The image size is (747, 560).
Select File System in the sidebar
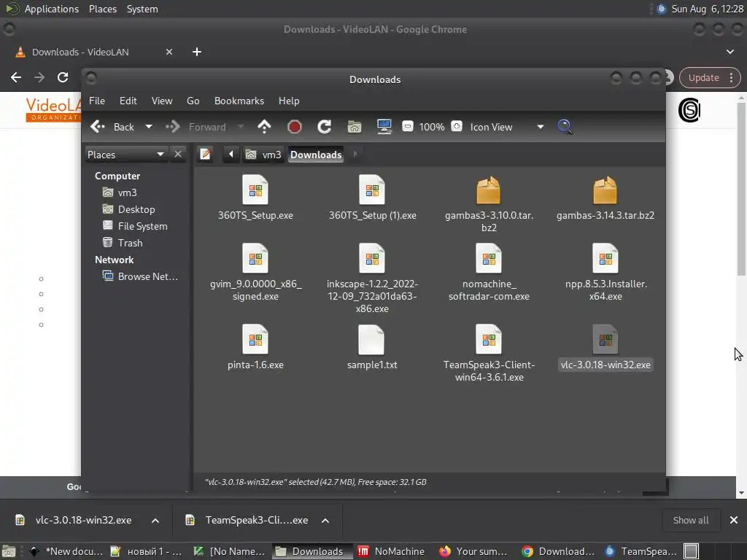click(135, 226)
